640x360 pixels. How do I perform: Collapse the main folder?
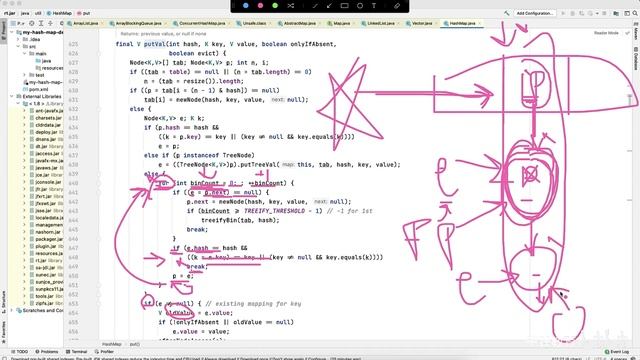(24, 53)
